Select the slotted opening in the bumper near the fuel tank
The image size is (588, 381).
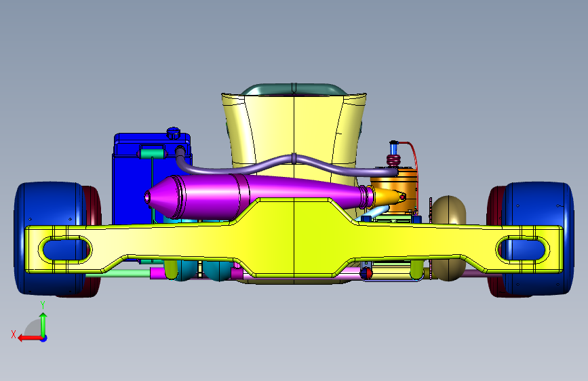(66, 249)
